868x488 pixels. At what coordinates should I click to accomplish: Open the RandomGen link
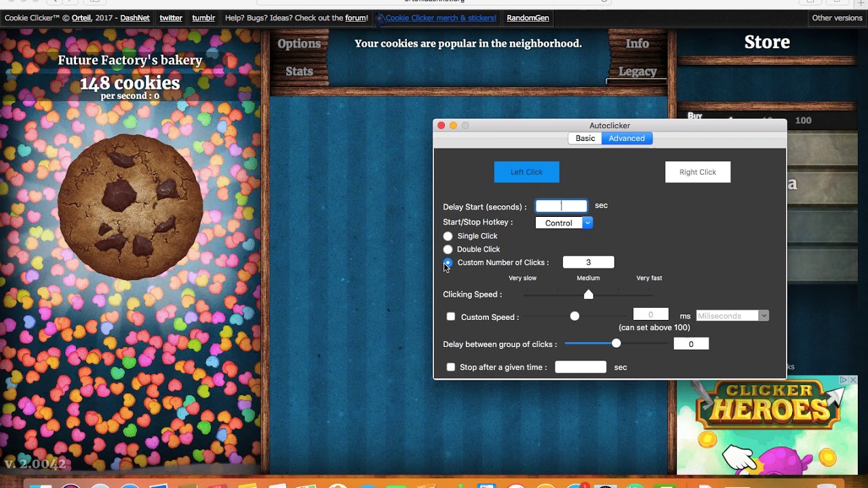[x=528, y=18]
